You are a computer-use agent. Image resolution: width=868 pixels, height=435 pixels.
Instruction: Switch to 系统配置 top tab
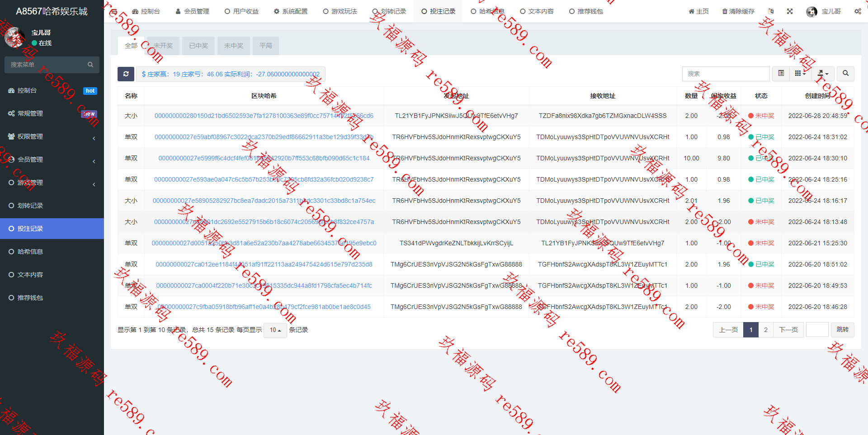coord(291,11)
